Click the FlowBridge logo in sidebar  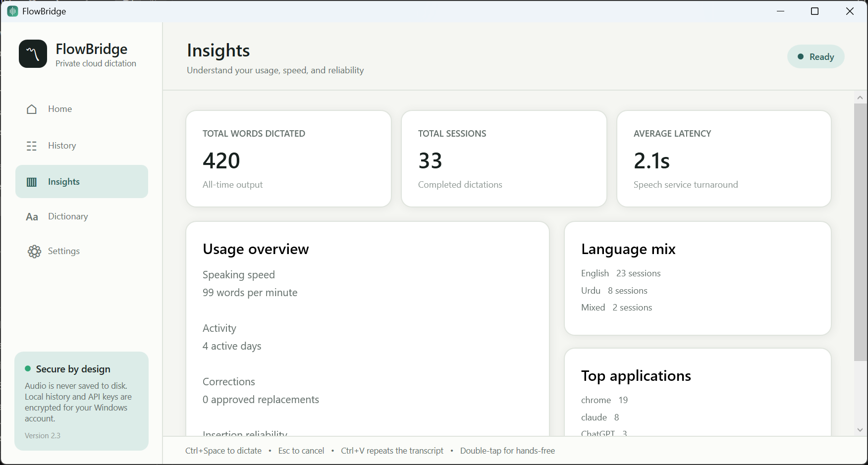click(33, 54)
